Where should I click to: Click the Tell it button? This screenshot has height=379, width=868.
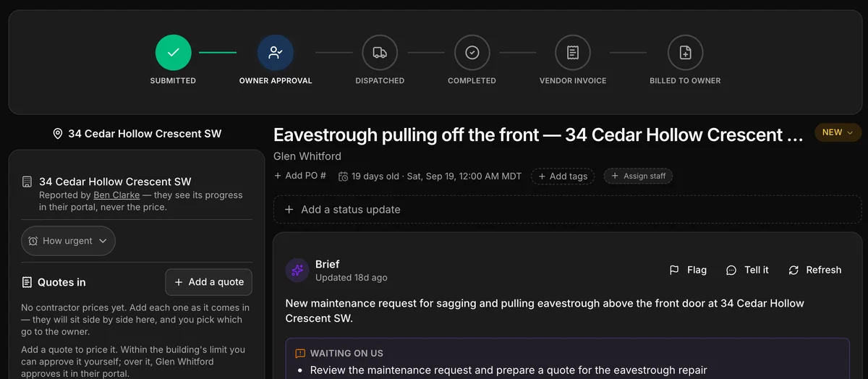(747, 270)
